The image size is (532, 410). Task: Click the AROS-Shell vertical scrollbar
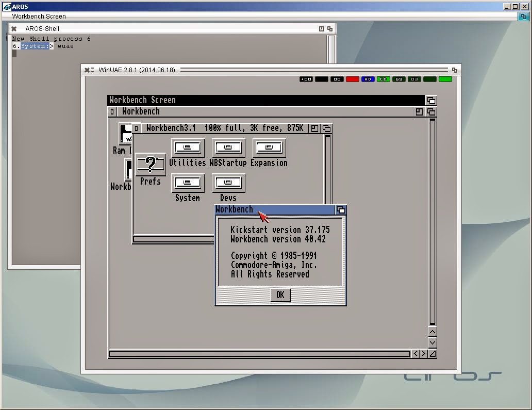click(331, 49)
